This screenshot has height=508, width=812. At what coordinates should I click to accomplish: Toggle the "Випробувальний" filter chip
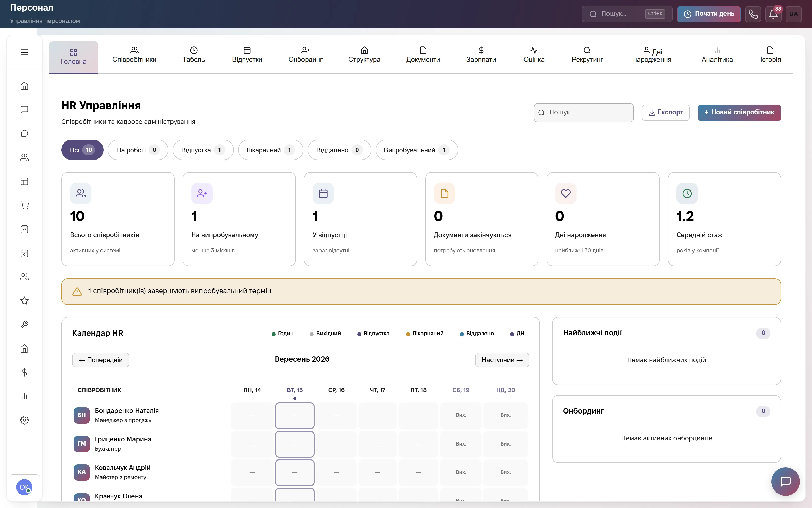coord(416,150)
